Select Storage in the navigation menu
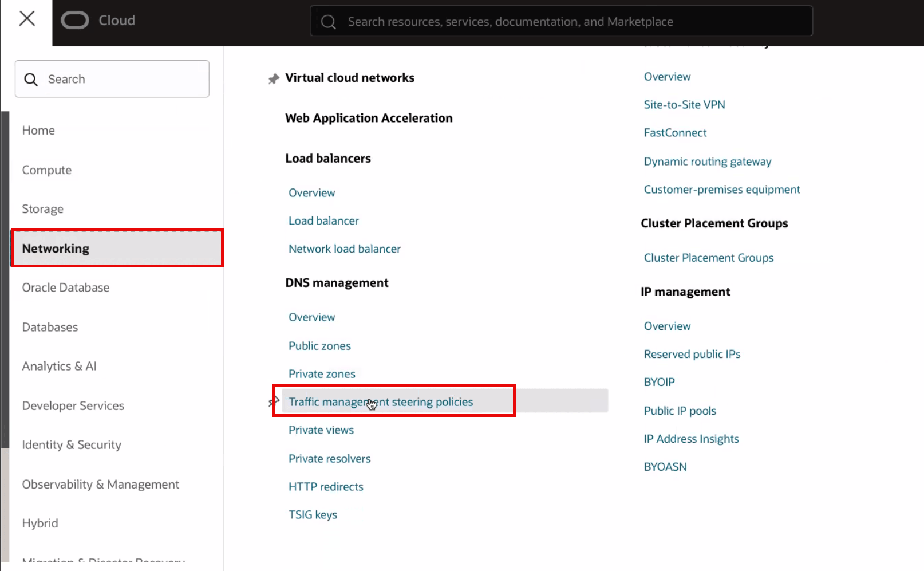924x571 pixels. (x=43, y=209)
